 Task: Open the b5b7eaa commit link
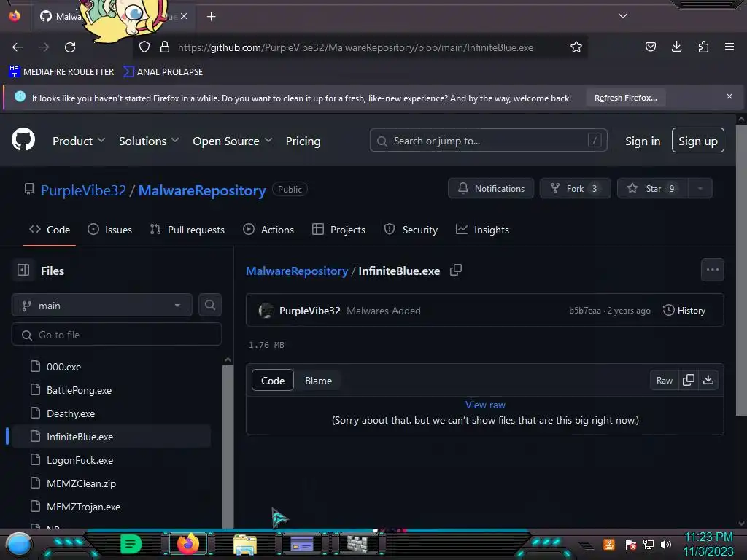point(584,311)
